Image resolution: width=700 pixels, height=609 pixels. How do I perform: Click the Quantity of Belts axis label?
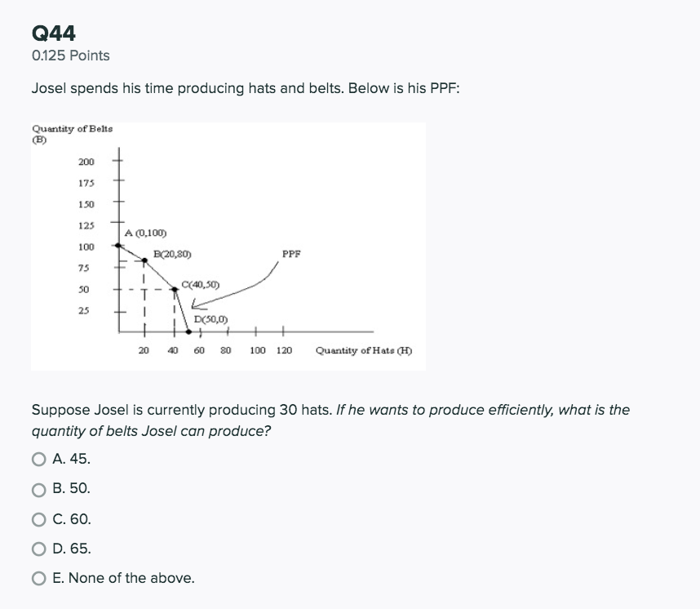(72, 129)
